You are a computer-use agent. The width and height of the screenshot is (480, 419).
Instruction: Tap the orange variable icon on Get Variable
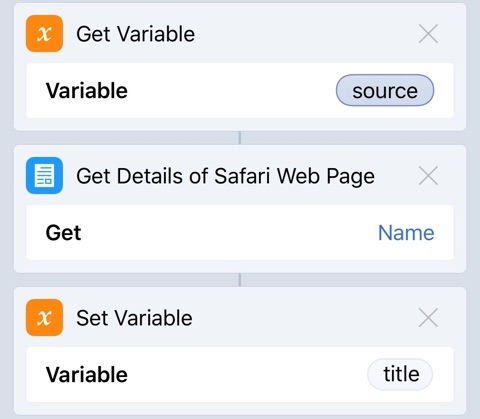click(44, 34)
